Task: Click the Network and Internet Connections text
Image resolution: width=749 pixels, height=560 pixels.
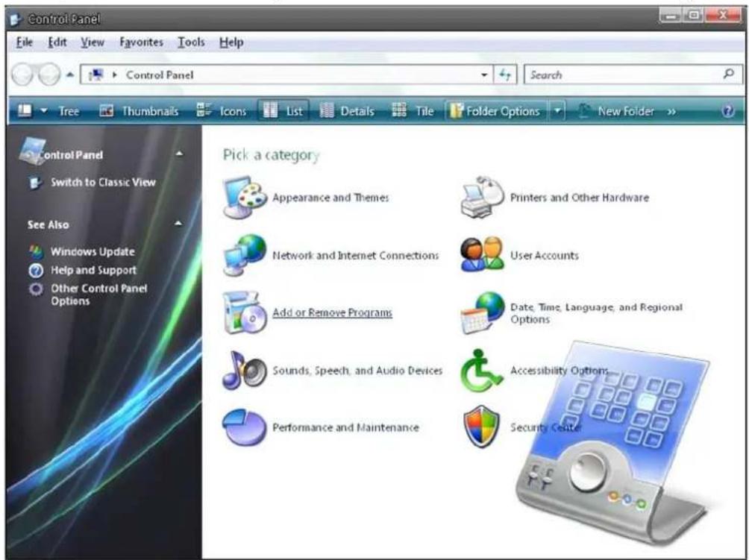Action: [355, 256]
